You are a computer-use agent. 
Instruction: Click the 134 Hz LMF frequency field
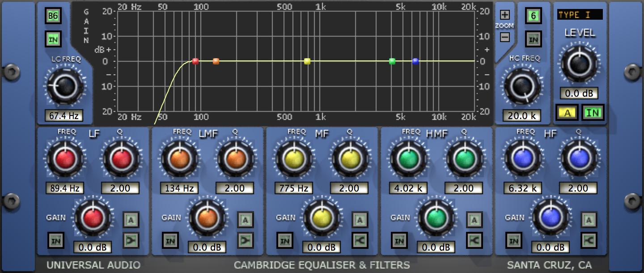click(x=179, y=188)
